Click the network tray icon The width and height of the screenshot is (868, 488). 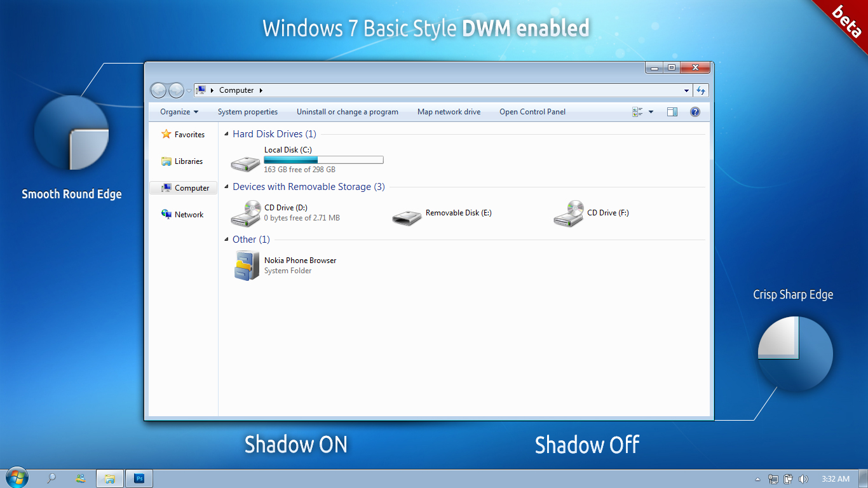tap(773, 479)
